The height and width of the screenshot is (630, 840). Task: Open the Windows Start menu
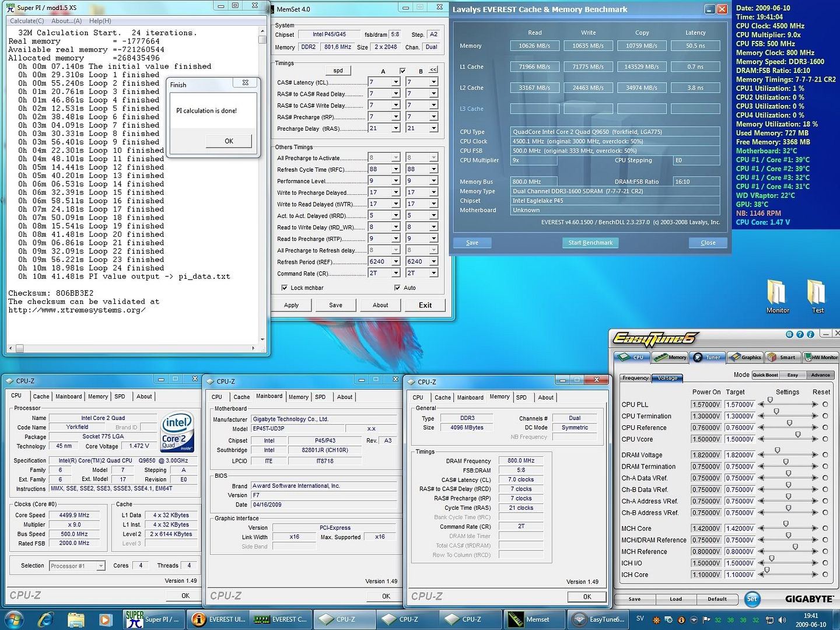[13, 619]
